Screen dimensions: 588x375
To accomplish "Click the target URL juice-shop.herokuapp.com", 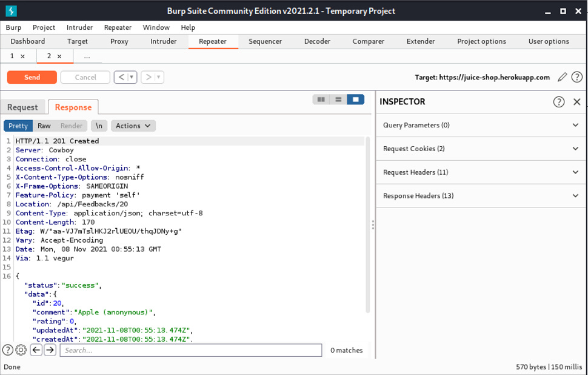I will click(x=494, y=77).
